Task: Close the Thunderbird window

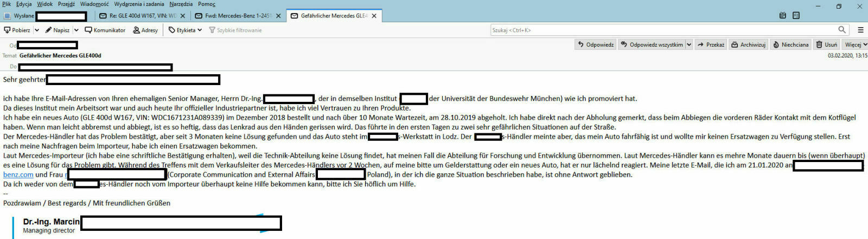Action: click(x=859, y=6)
